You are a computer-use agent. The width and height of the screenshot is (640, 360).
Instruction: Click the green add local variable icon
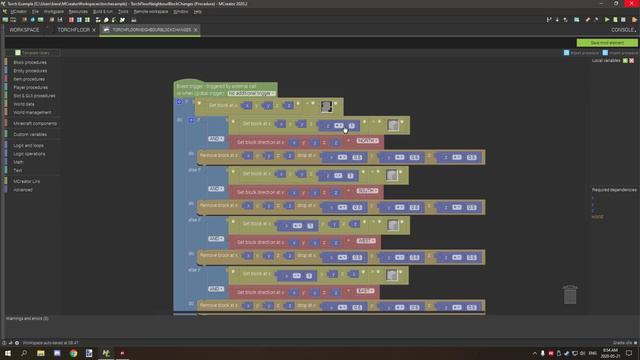pos(625,60)
